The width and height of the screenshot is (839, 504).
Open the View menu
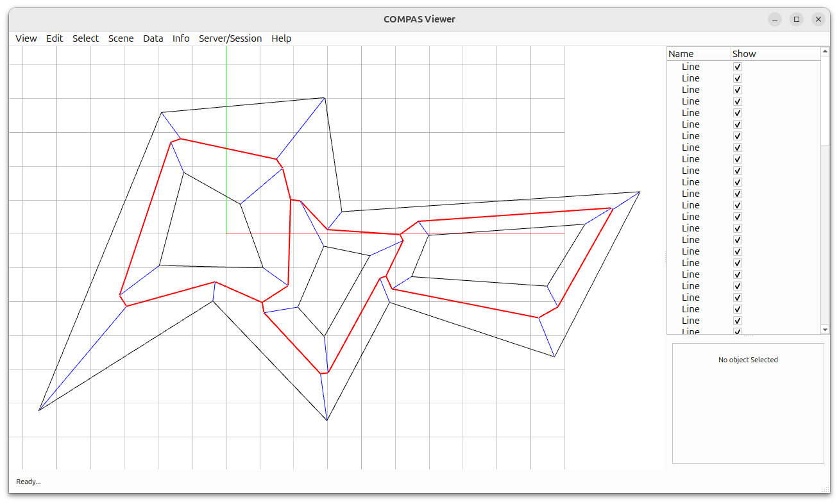[26, 38]
